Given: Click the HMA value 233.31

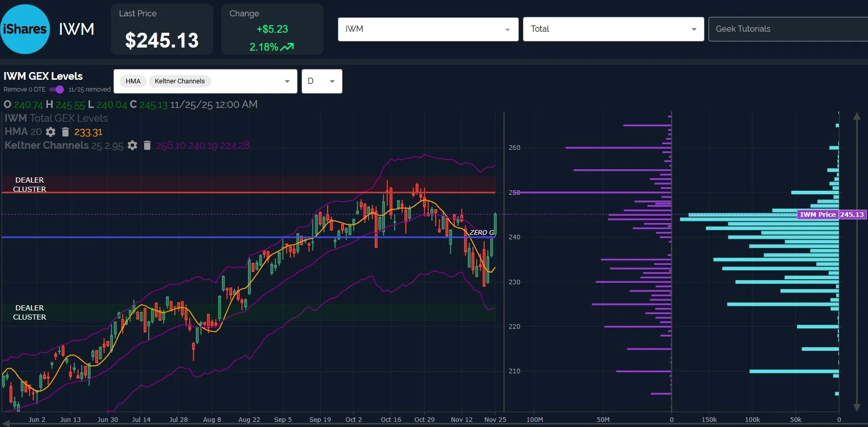Looking at the screenshot, I should (x=88, y=132).
